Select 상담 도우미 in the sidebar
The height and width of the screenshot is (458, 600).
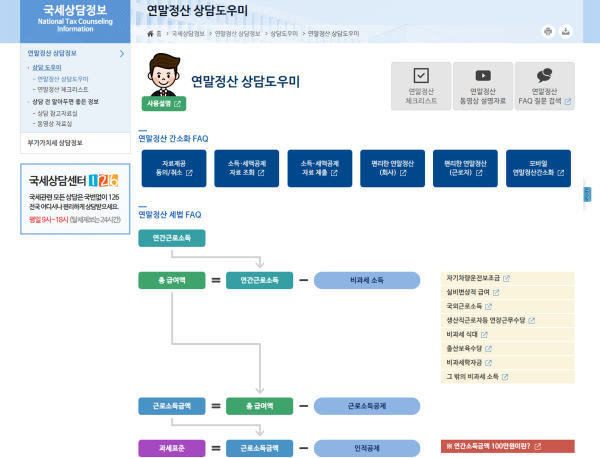coord(47,67)
